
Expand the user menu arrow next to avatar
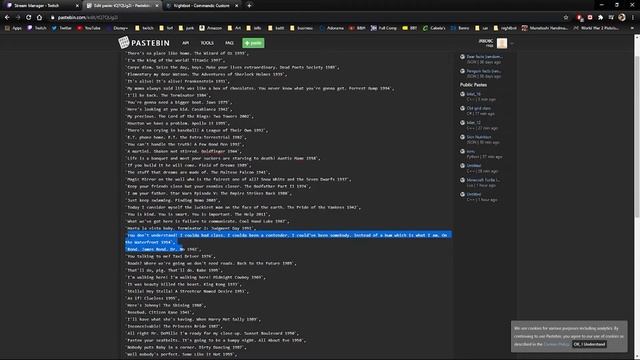pyautogui.click(x=512, y=43)
